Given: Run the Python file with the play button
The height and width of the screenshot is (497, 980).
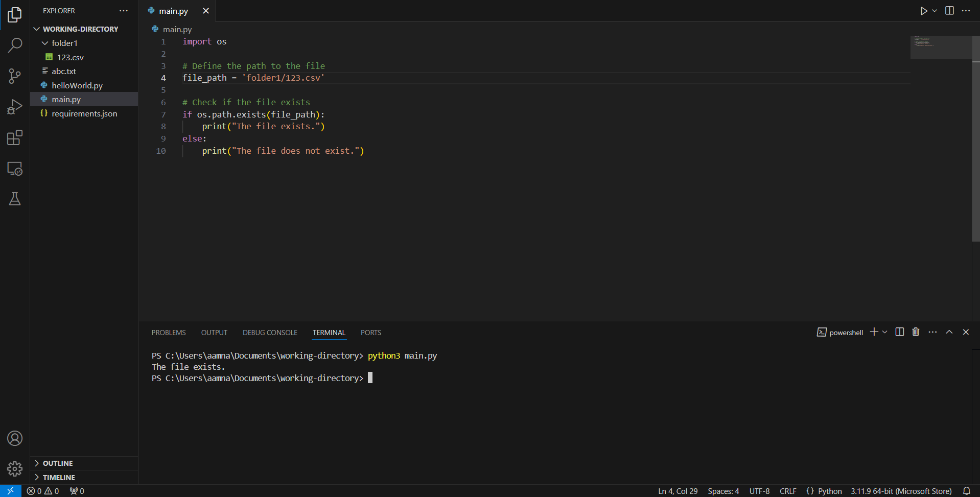Looking at the screenshot, I should point(924,10).
